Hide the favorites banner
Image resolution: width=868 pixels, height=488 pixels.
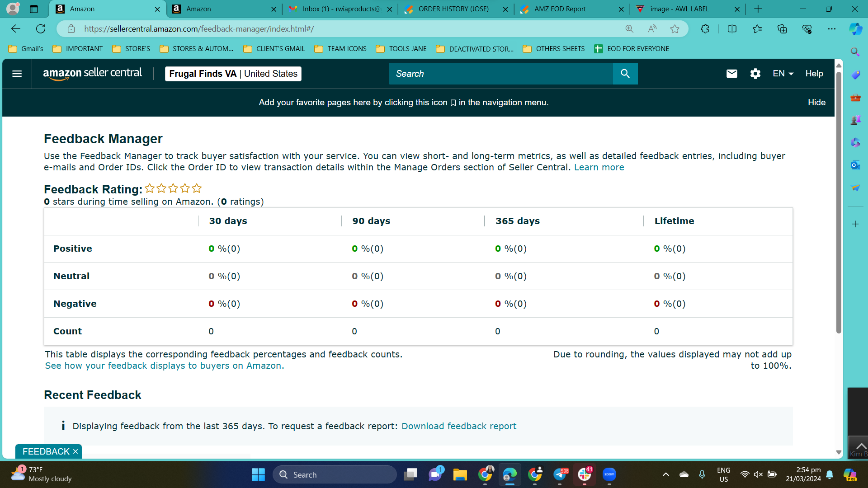(x=816, y=103)
